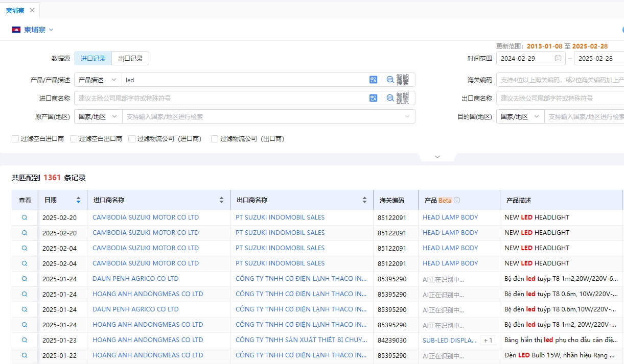Viewport: 624px width, 364px height.
Task: Click 智能搜索 next to product description
Action: tap(398, 80)
